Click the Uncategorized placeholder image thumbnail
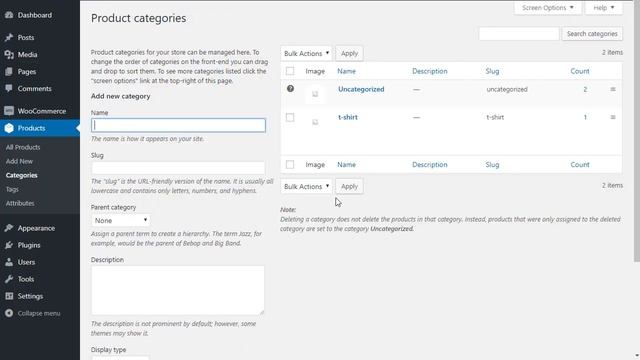 [315, 94]
